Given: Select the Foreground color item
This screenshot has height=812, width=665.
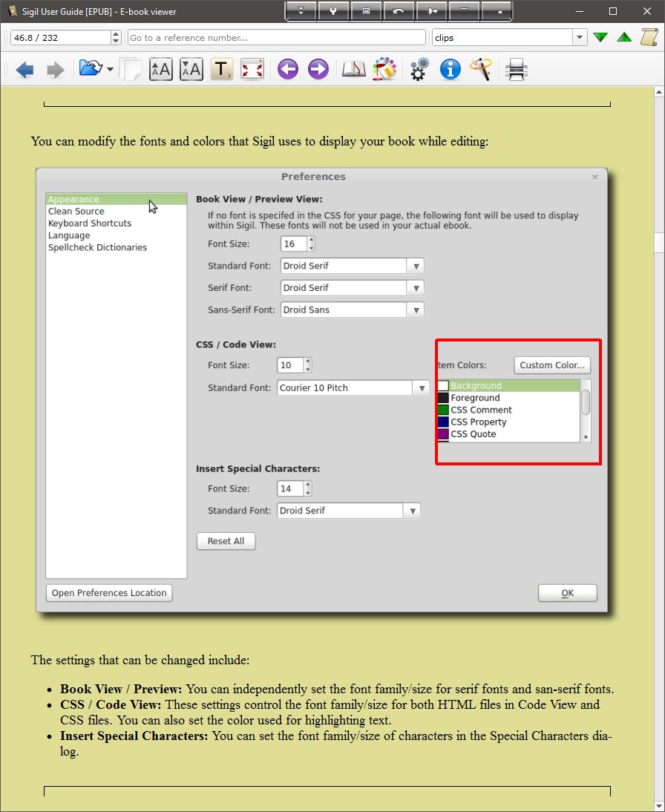Looking at the screenshot, I should (x=508, y=398).
